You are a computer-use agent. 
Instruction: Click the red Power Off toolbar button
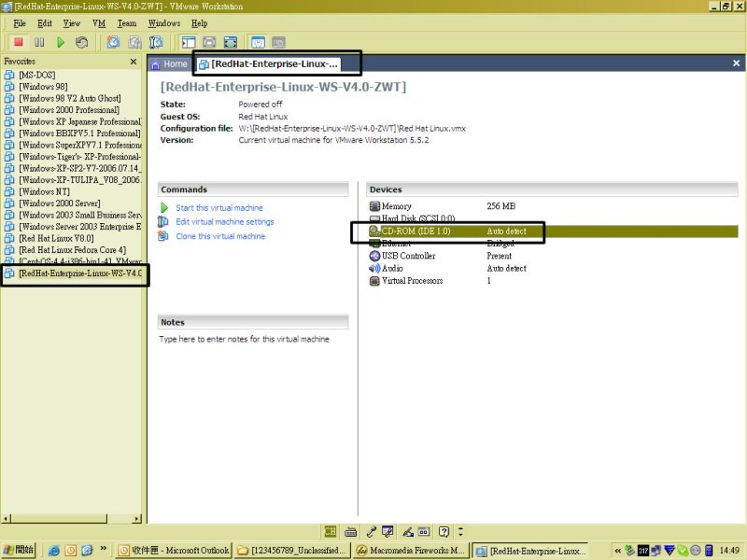(19, 42)
